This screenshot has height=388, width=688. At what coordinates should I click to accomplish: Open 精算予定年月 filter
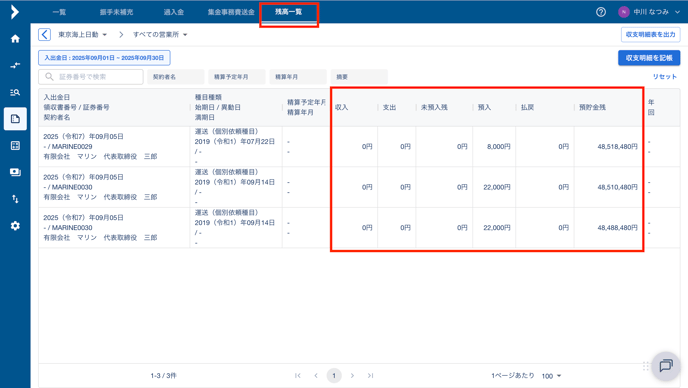tap(237, 77)
